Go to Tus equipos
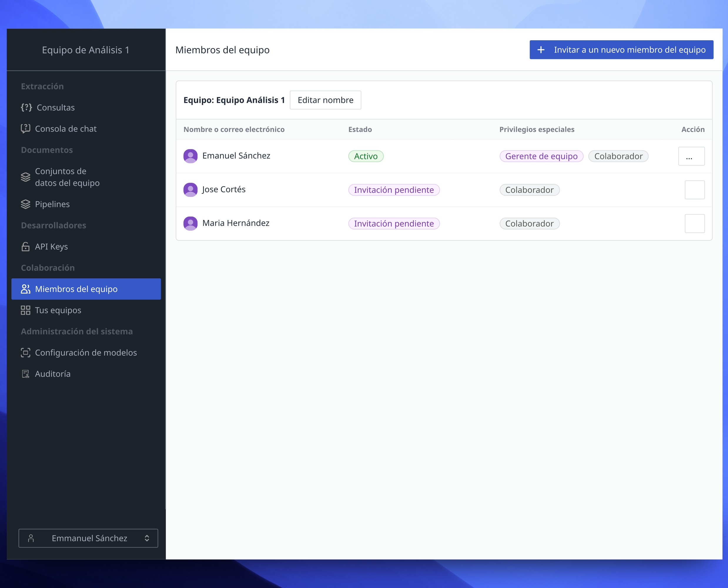728x588 pixels. pyautogui.click(x=86, y=310)
